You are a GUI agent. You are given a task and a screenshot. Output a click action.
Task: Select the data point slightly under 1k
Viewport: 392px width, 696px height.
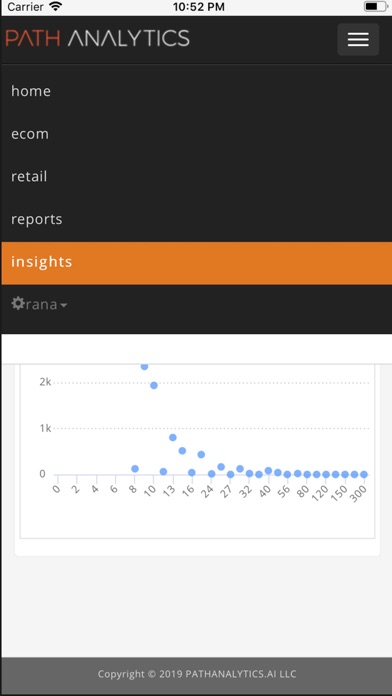(173, 437)
